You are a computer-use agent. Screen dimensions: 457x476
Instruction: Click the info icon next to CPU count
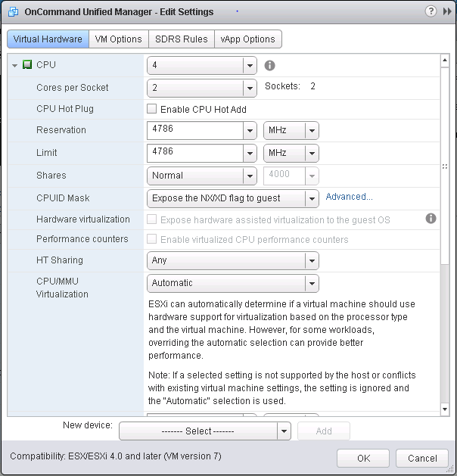[269, 65]
